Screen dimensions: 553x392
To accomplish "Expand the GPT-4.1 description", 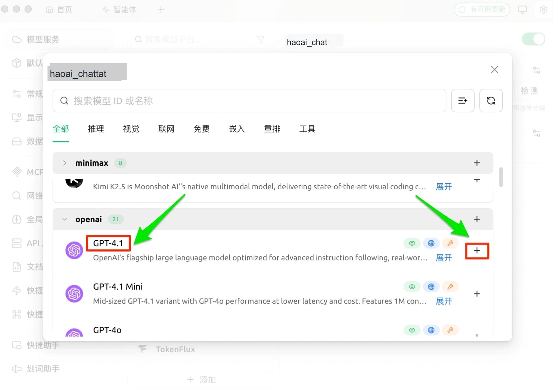I will coord(444,258).
